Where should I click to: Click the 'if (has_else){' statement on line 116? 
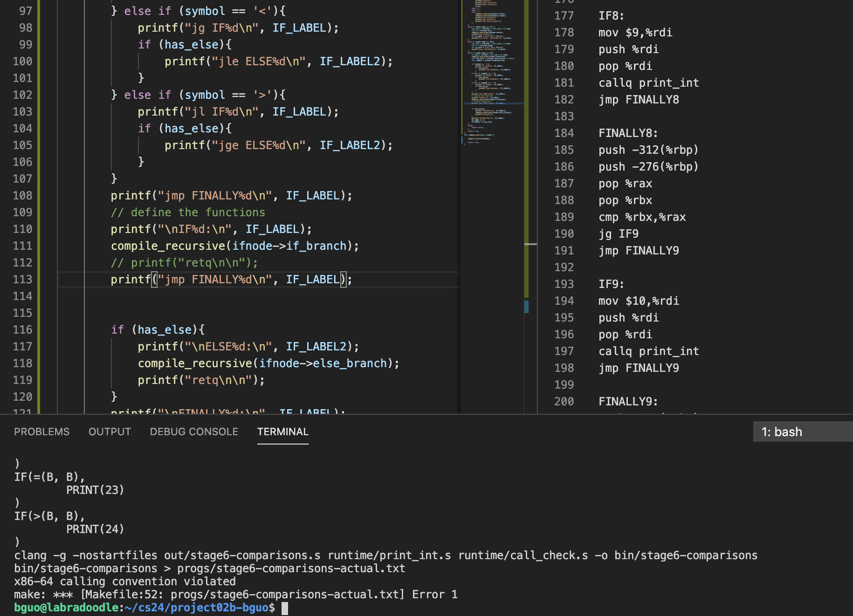[x=158, y=330]
